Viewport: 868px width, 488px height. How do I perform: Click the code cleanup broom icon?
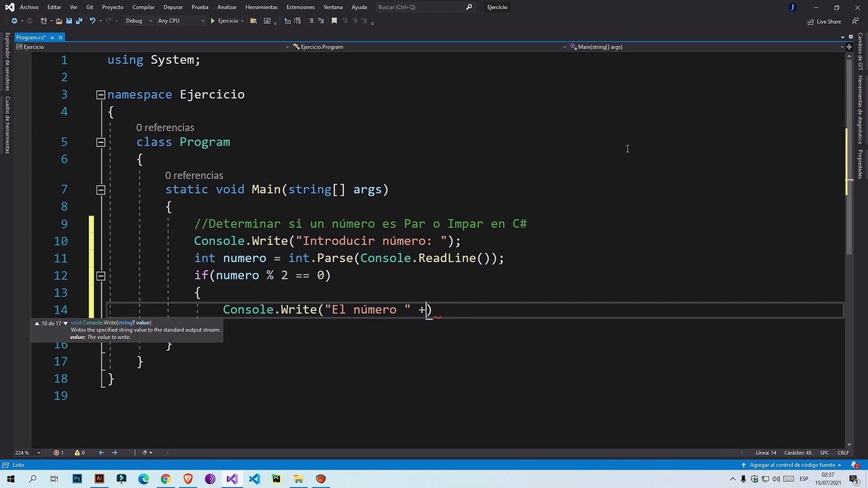144,453
